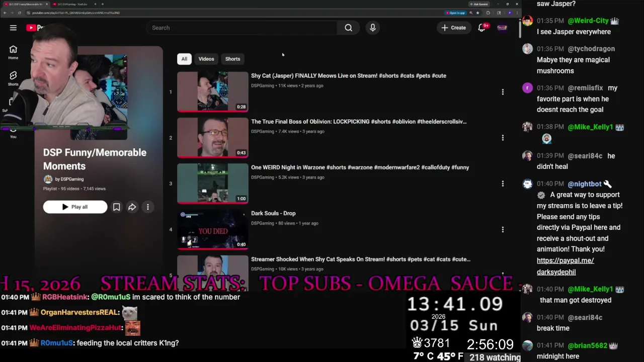This screenshot has height=362, width=644.
Task: Click the @nightbot username in chat
Action: 585,184
